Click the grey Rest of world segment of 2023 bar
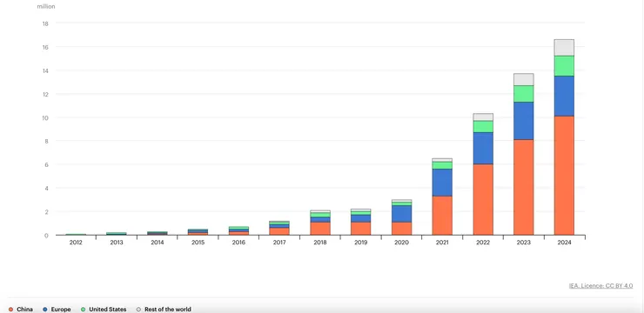The width and height of the screenshot is (644, 313). click(524, 79)
